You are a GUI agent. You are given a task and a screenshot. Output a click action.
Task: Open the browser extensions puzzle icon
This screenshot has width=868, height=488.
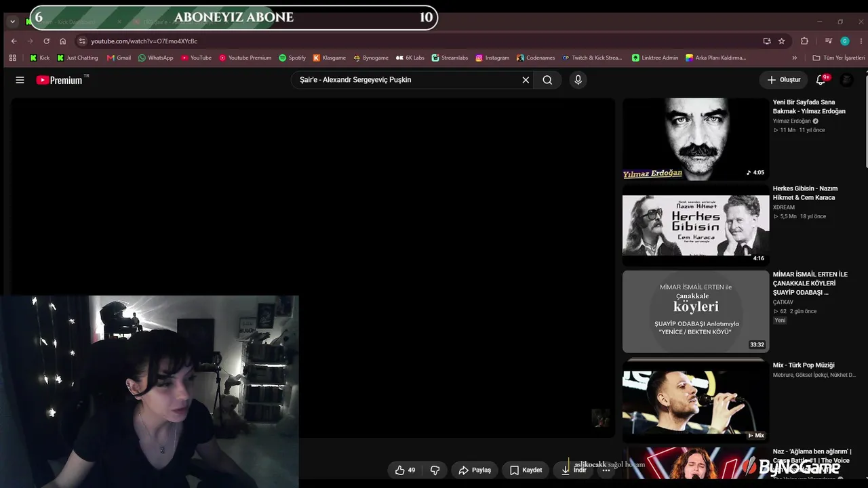804,41
